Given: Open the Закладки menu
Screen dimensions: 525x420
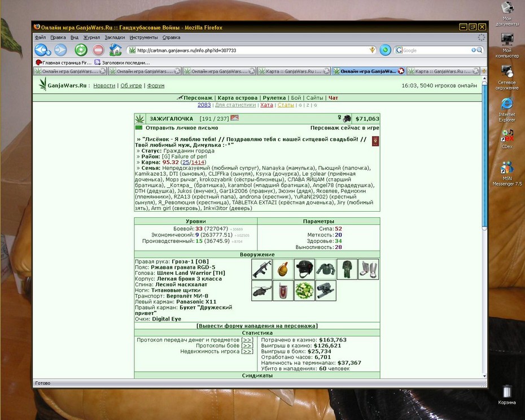Looking at the screenshot, I should [x=115, y=37].
